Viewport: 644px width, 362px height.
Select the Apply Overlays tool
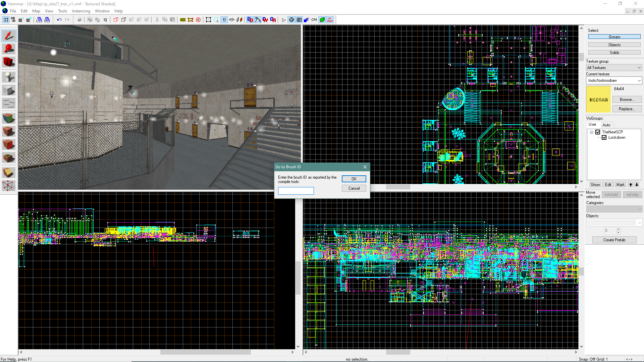[x=9, y=158]
